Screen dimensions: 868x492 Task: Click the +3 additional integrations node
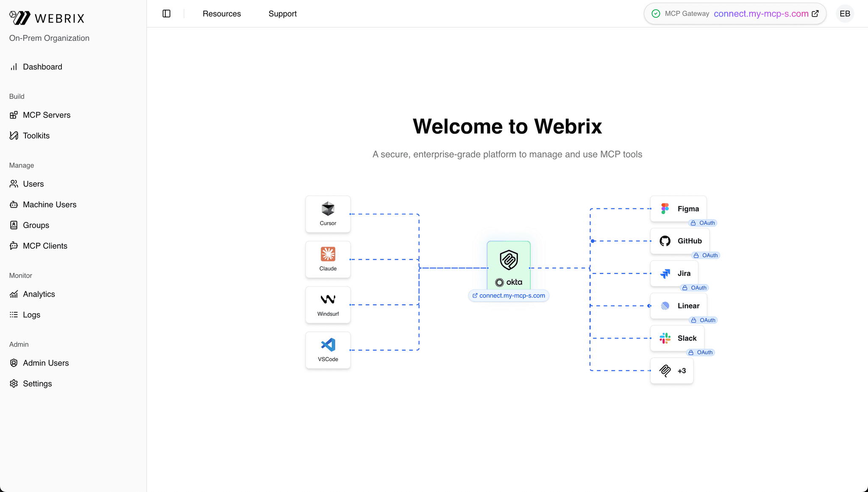tap(671, 370)
